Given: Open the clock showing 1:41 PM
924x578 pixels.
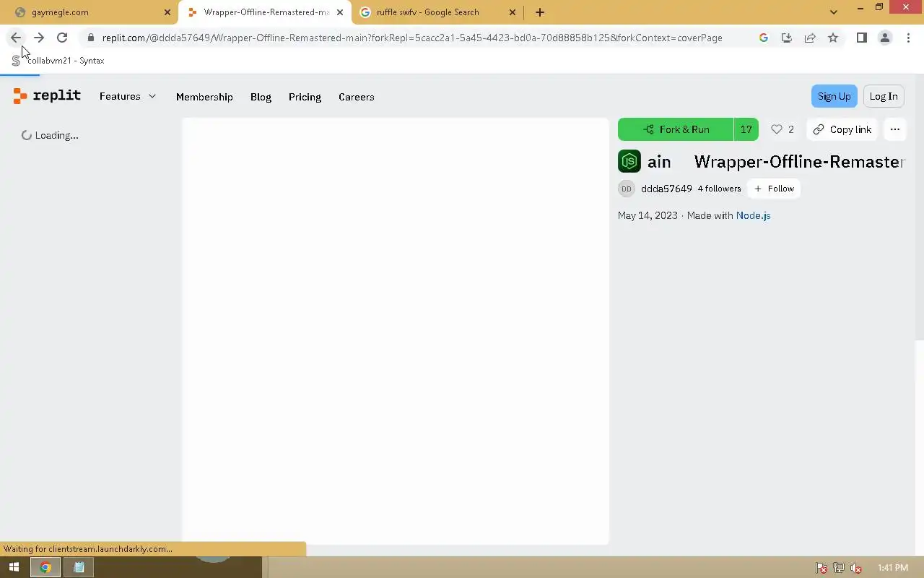Looking at the screenshot, I should [893, 568].
